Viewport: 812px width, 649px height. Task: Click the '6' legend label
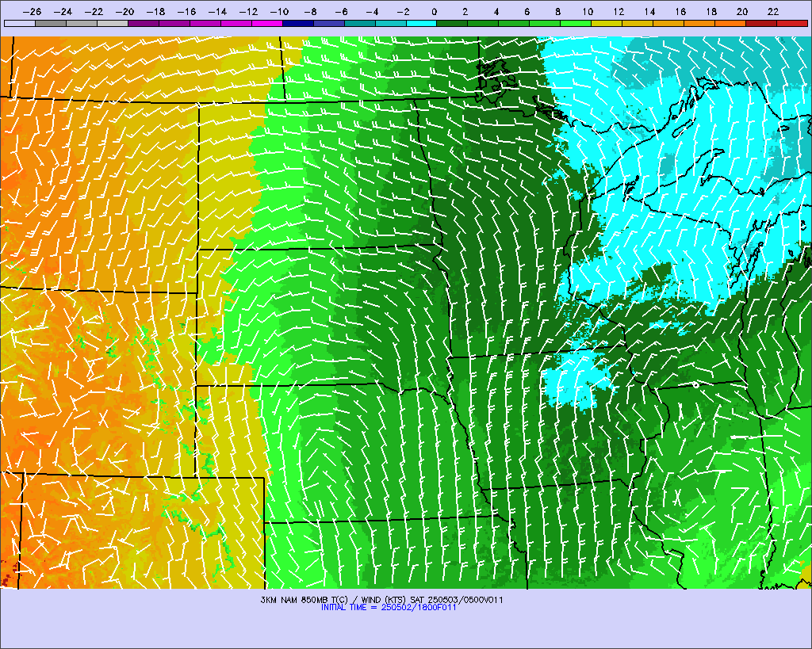pos(527,11)
